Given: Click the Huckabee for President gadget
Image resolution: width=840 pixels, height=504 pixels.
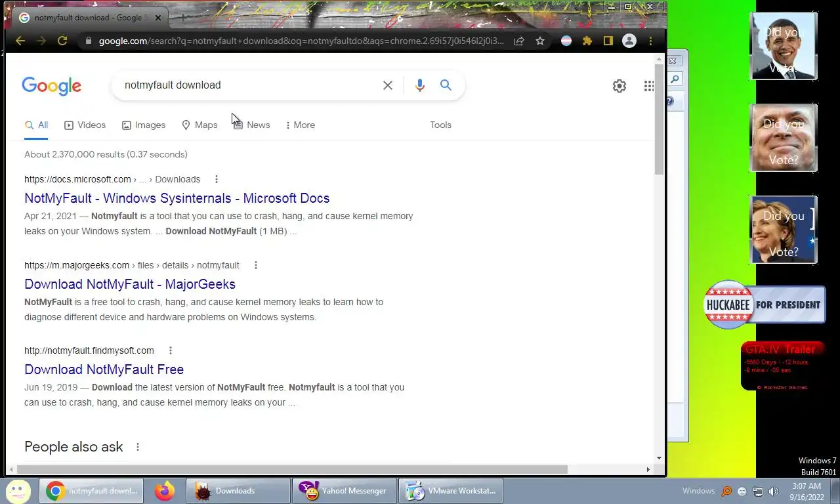Looking at the screenshot, I should click(765, 304).
